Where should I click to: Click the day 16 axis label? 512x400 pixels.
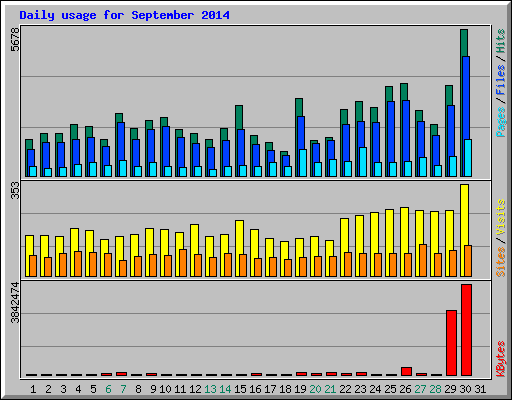click(x=255, y=389)
